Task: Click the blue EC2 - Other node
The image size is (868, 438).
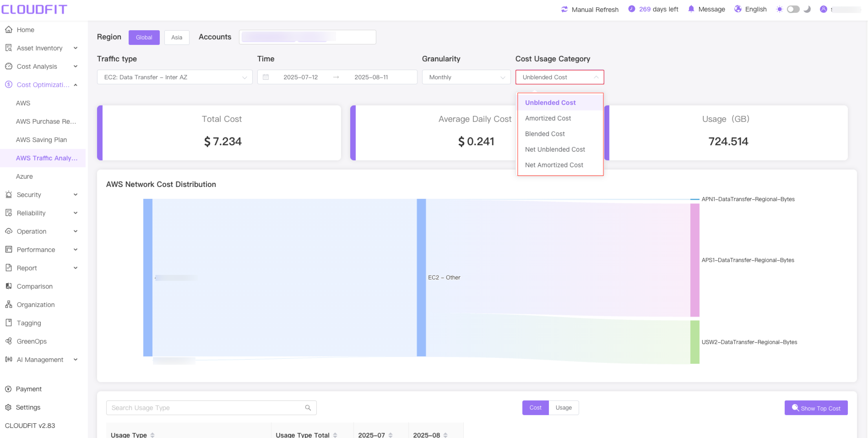Action: point(421,277)
